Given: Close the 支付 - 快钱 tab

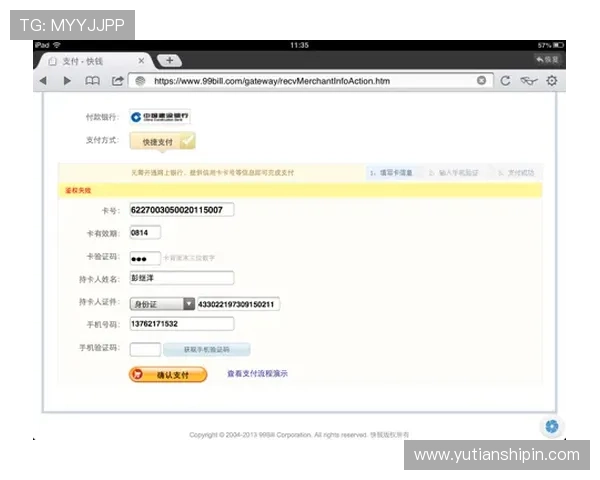Looking at the screenshot, I should coord(141,61).
